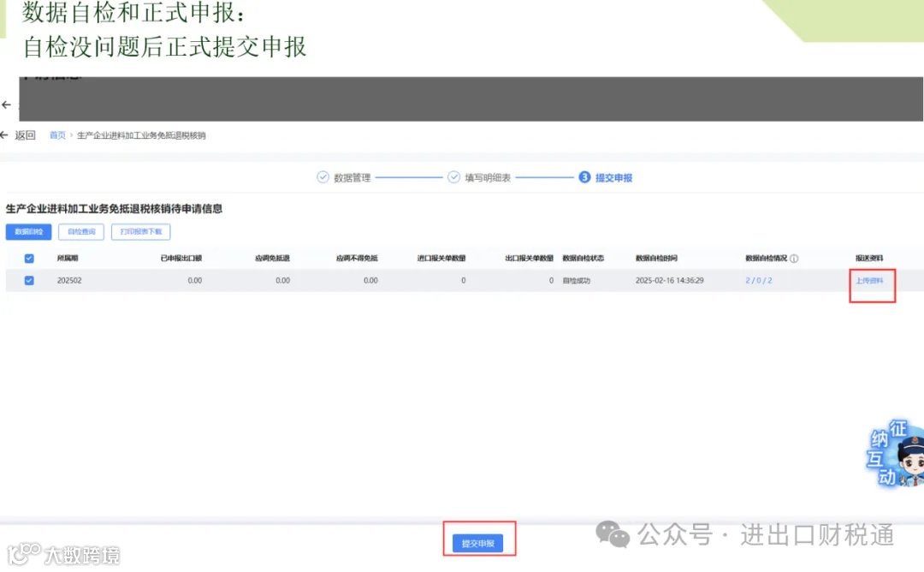Viewport: 924px width, 572px height.
Task: Click the 所属期 column header
Action: [x=68, y=259]
